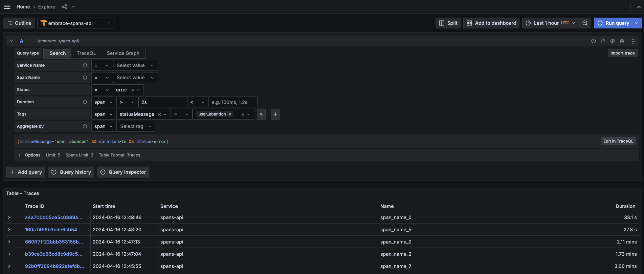The image size is (644, 274).
Task: Open the Service Name Select value dropdown
Action: [135, 65]
